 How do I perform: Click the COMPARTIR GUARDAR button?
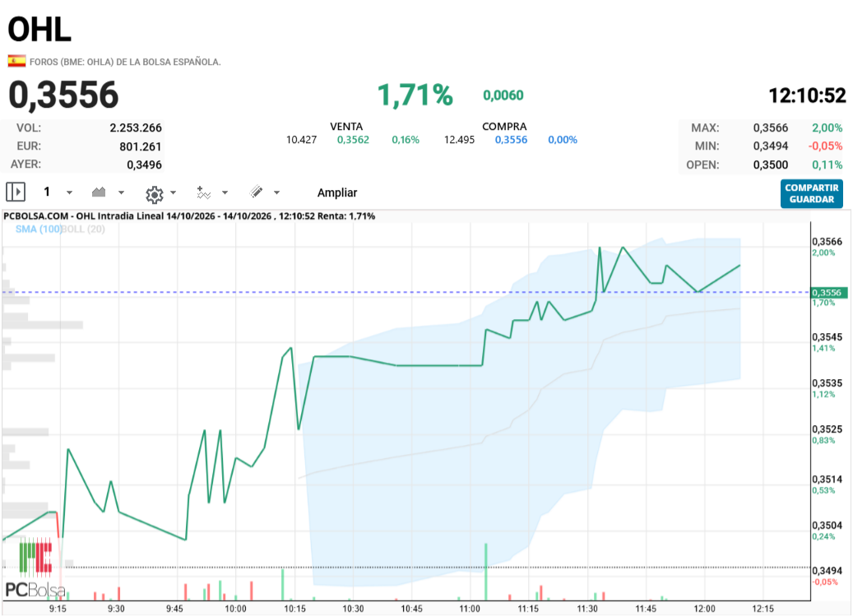(812, 193)
